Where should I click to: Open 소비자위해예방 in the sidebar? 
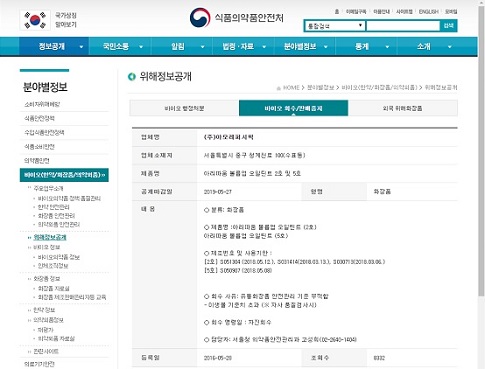click(x=42, y=104)
